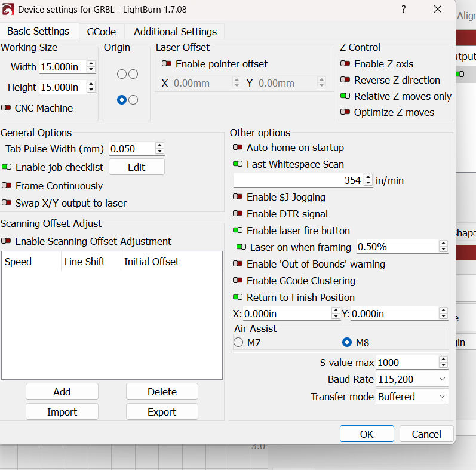Viewport: 476px width, 470px height.
Task: Toggle Enable laser fire button
Action: (x=238, y=230)
